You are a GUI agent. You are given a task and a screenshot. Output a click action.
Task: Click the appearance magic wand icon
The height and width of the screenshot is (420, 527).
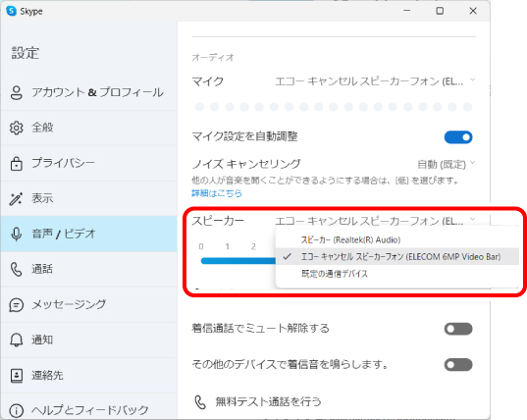16,198
